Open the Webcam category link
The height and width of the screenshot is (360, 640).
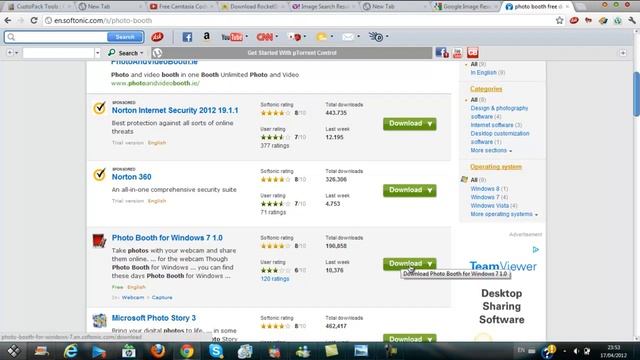(133, 298)
